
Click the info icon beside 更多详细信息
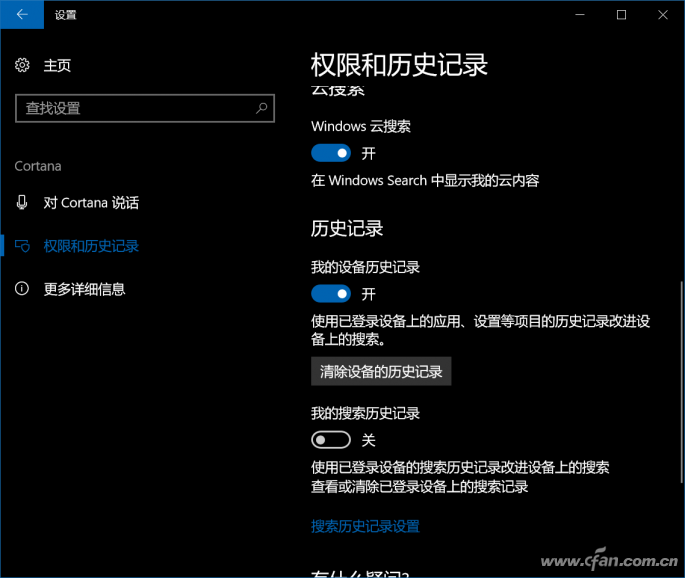[23, 289]
